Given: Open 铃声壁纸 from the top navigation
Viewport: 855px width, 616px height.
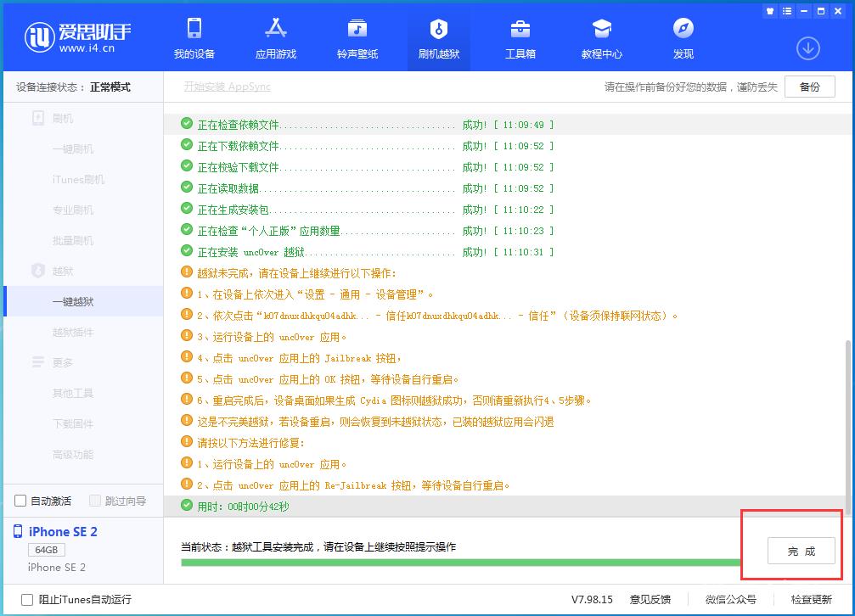Looking at the screenshot, I should [357, 38].
